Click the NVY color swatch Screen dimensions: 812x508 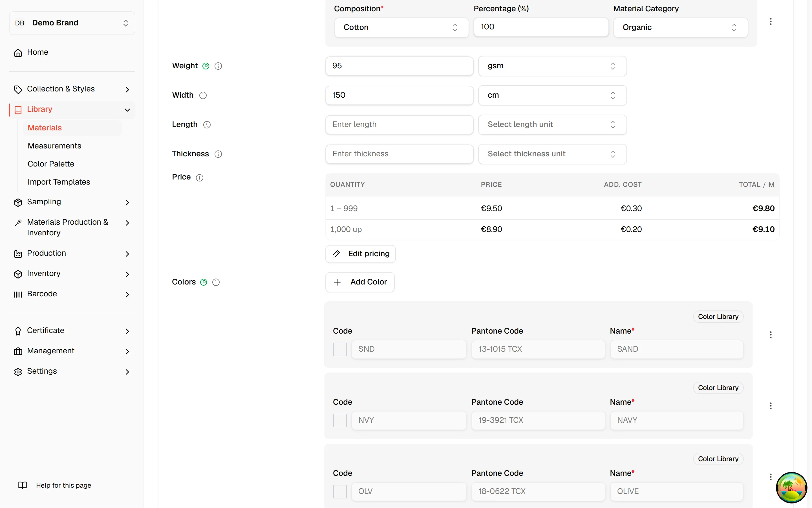point(339,421)
